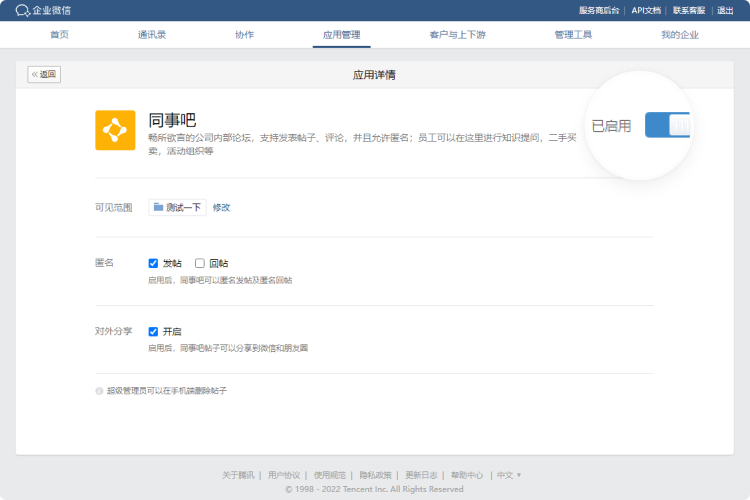Open the API文档 link
The image size is (750, 500).
coord(646,10)
